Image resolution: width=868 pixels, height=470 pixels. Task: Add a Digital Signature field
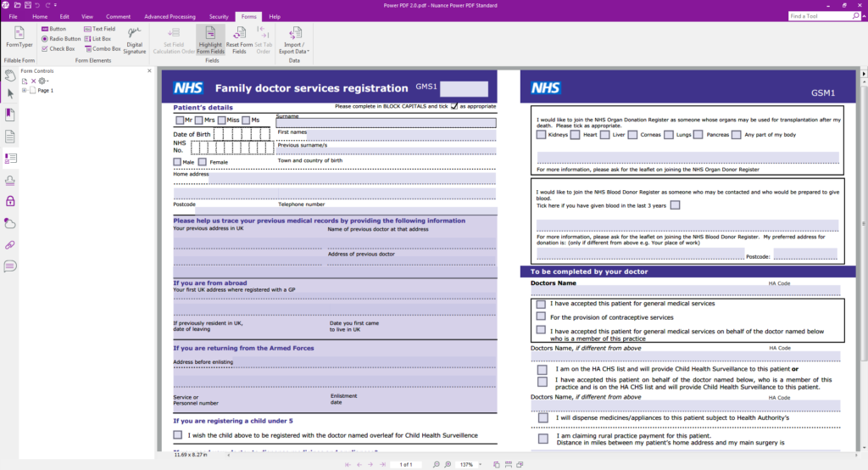[134, 40]
